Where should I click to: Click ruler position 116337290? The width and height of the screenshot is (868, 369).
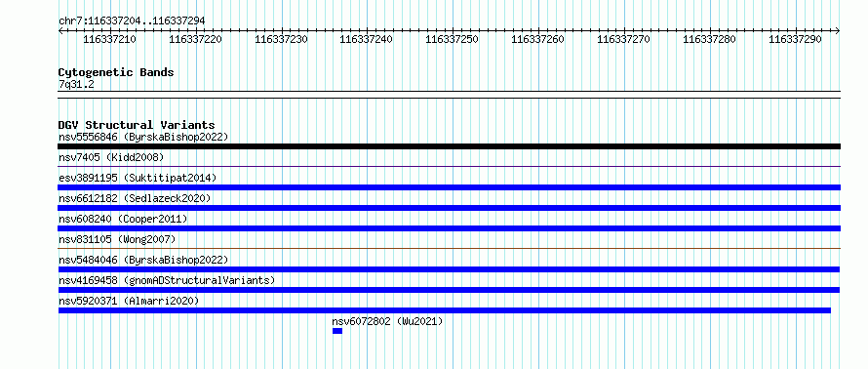[796, 39]
